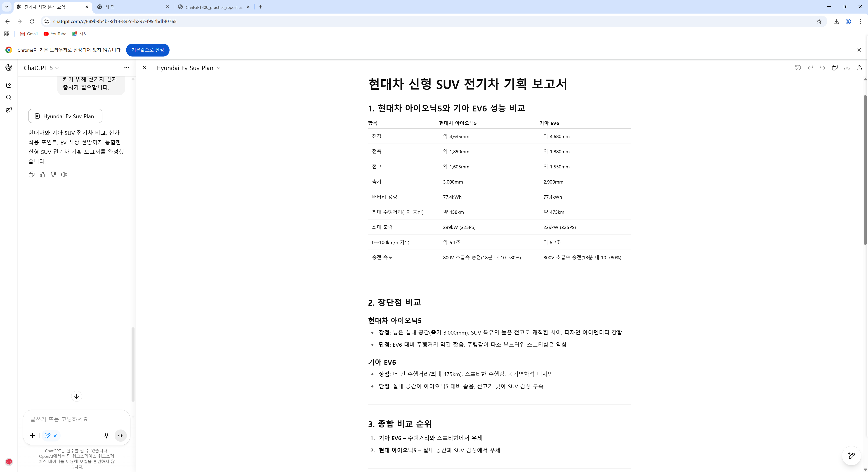
Task: Go back to the previous page
Action: pyautogui.click(x=7, y=21)
